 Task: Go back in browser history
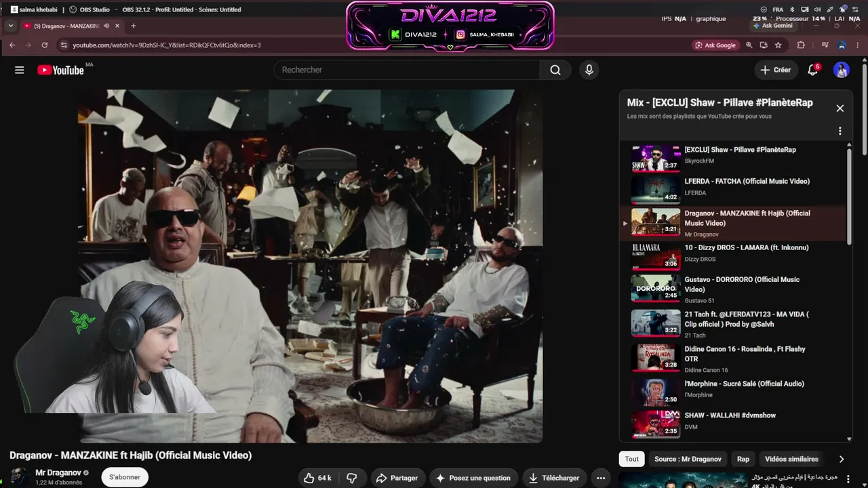pyautogui.click(x=12, y=45)
